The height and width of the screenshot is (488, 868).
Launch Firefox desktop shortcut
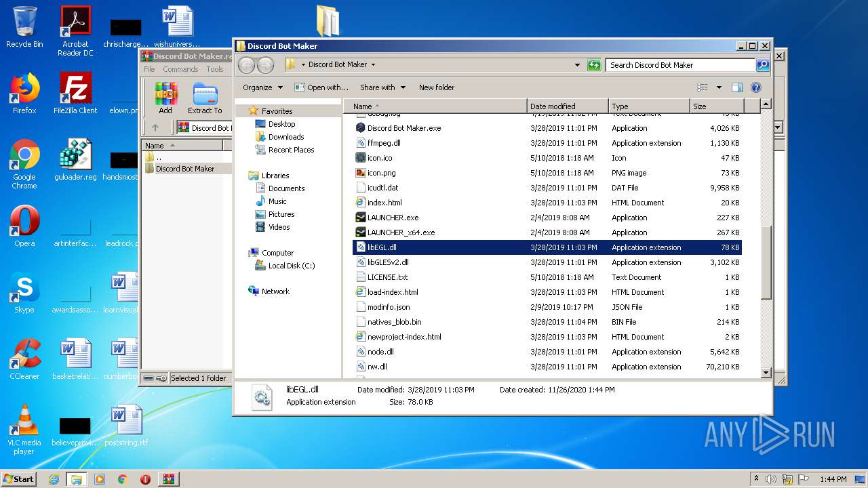24,93
